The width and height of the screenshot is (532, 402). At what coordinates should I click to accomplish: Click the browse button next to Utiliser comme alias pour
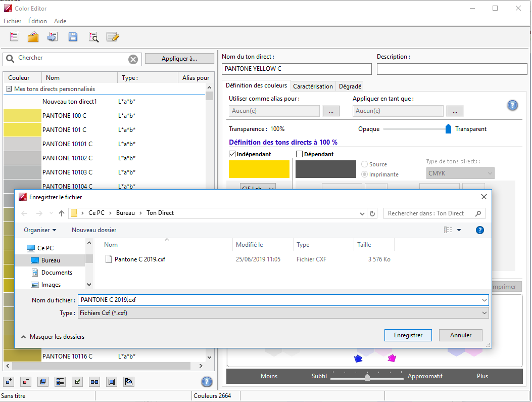tap(331, 111)
